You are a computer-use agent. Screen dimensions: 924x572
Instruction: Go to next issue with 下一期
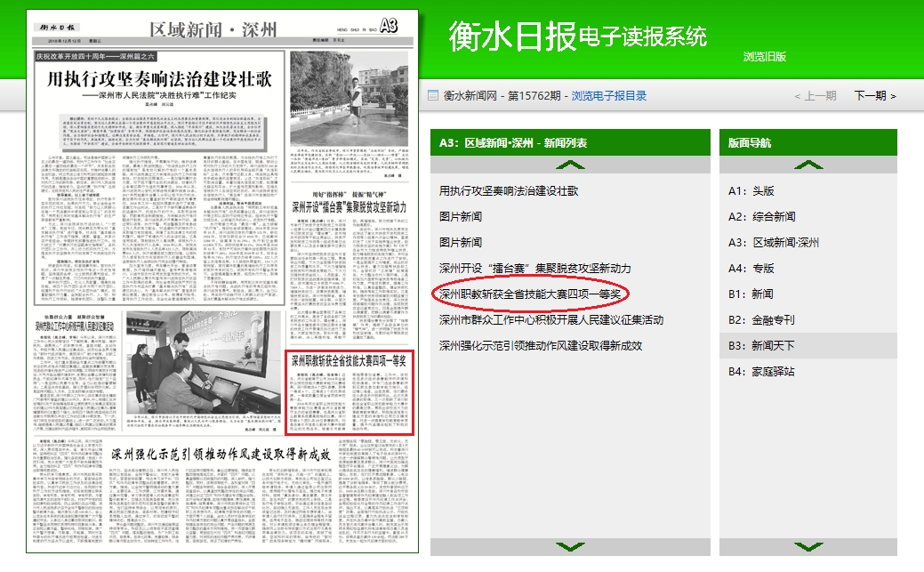pyautogui.click(x=874, y=96)
